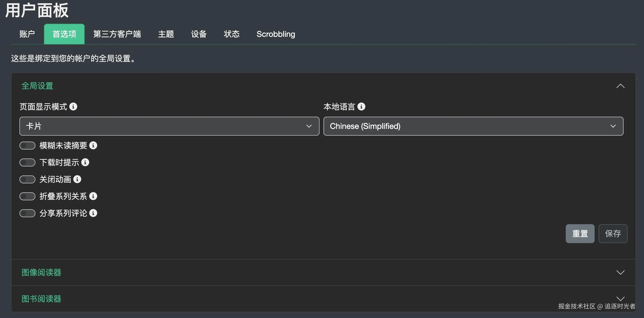Click info icon next to 本地语言
Viewport: 644px width, 318px height.
361,106
